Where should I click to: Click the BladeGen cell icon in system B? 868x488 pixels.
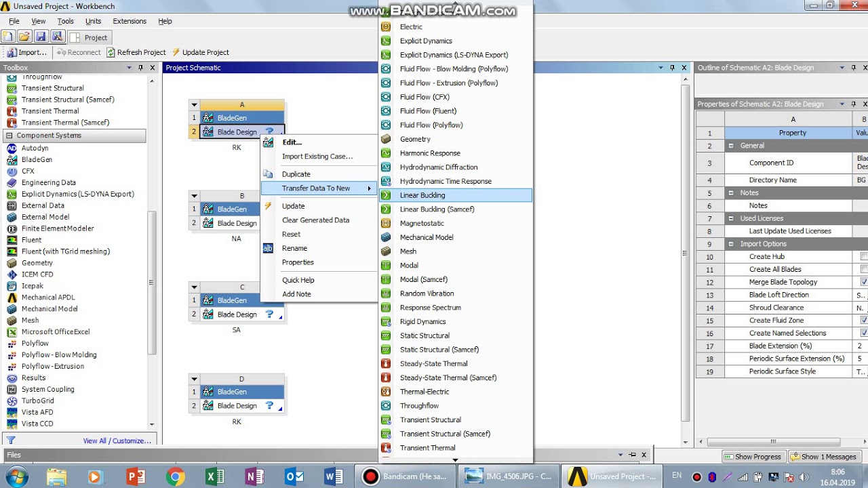tap(208, 209)
